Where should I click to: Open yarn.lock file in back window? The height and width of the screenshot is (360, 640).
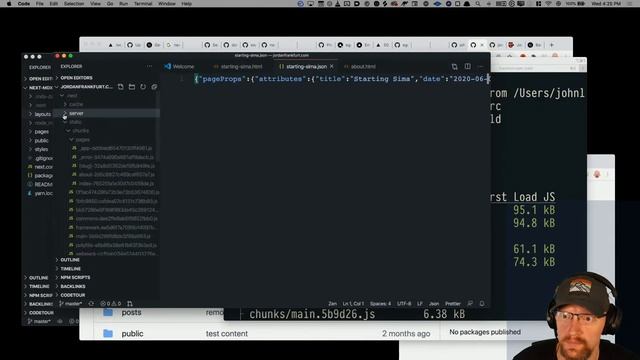click(40, 193)
